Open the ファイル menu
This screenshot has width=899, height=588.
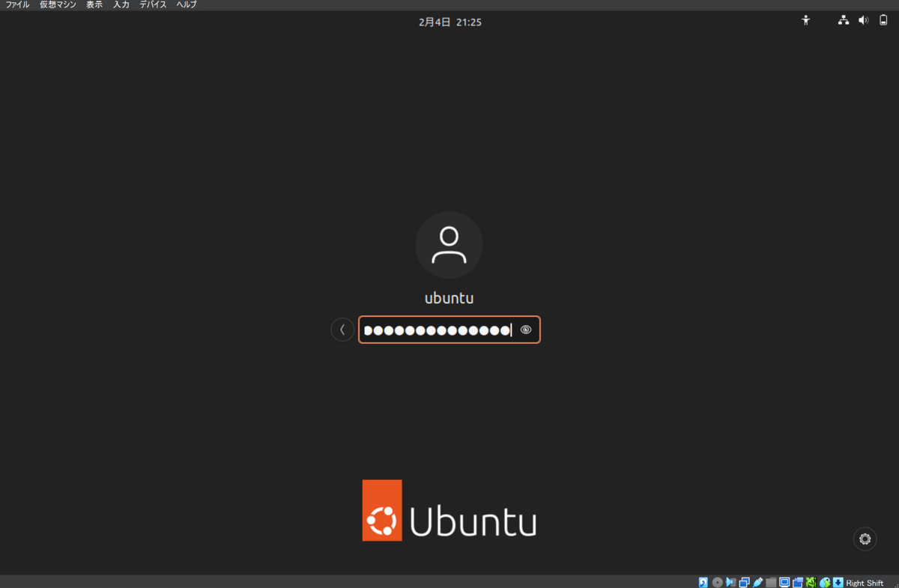pyautogui.click(x=17, y=4)
